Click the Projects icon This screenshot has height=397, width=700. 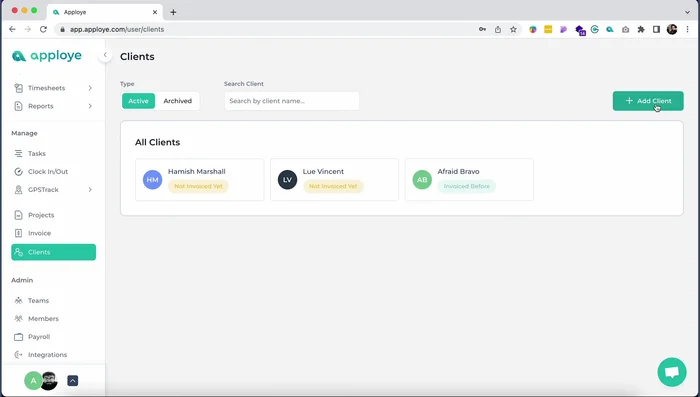pos(18,215)
